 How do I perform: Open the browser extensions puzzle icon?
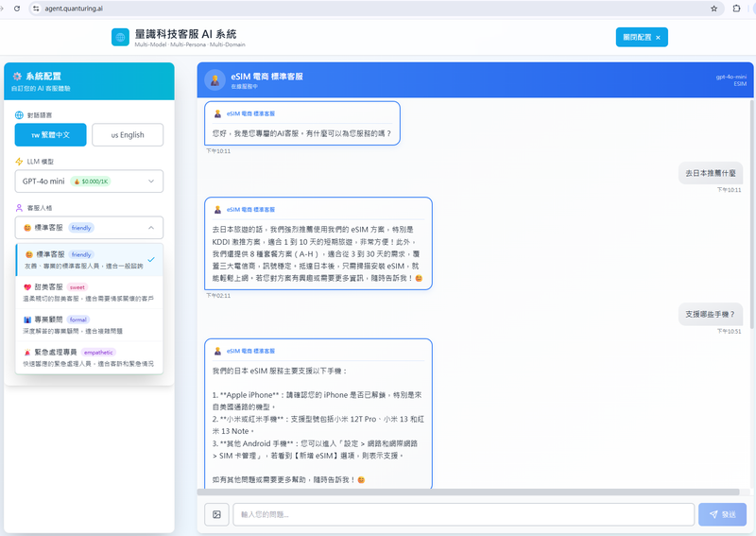click(736, 9)
